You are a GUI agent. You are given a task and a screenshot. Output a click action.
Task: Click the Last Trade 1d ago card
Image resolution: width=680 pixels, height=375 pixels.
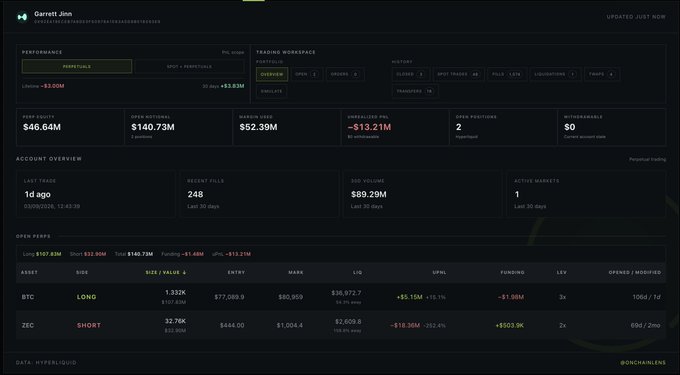click(96, 194)
